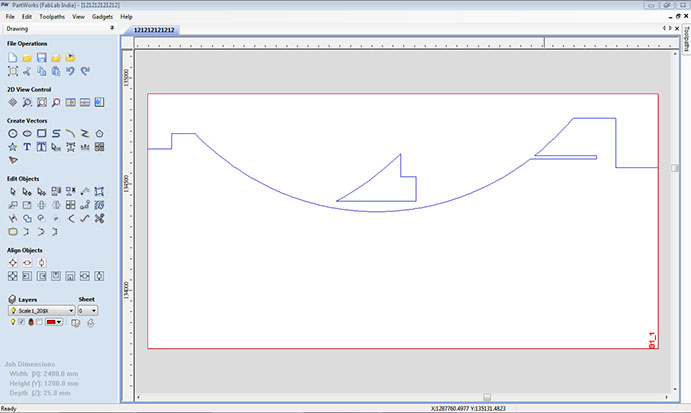Click the Width (X) job dimension text
This screenshot has height=413, width=691.
tap(44, 374)
